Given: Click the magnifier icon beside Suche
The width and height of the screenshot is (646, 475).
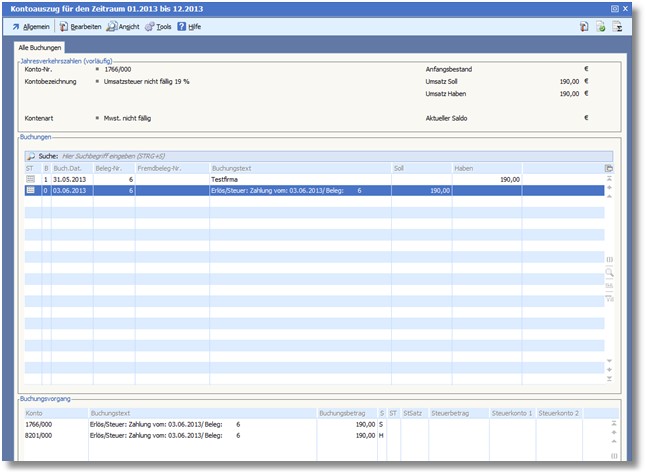Looking at the screenshot, I should pos(31,157).
